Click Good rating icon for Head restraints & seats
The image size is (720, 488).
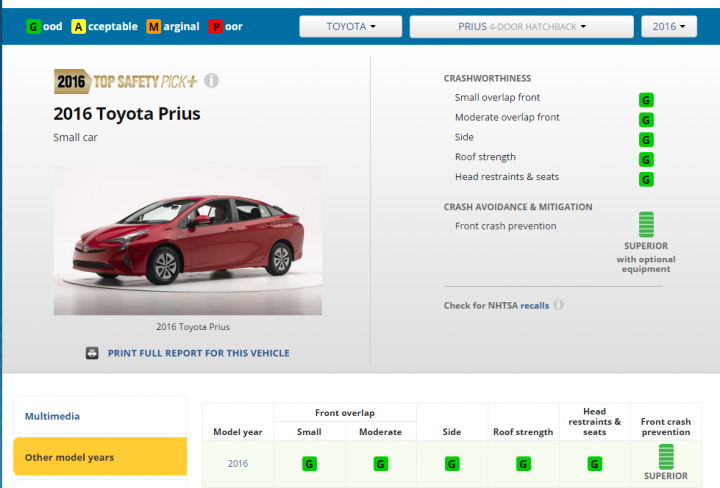pyautogui.click(x=646, y=179)
